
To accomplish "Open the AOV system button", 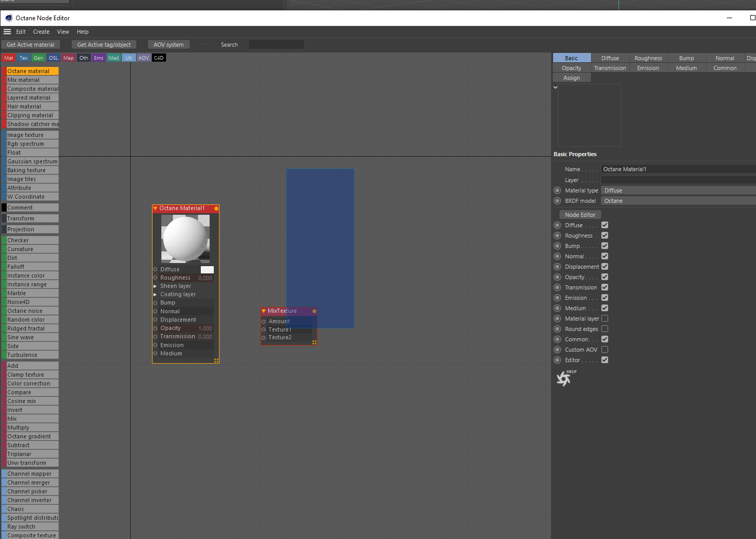I will (169, 45).
